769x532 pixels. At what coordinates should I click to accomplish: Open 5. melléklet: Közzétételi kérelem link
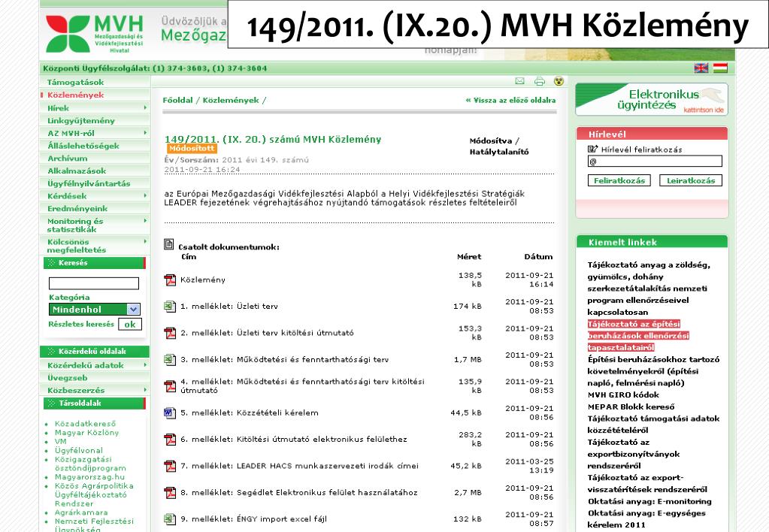[250, 413]
